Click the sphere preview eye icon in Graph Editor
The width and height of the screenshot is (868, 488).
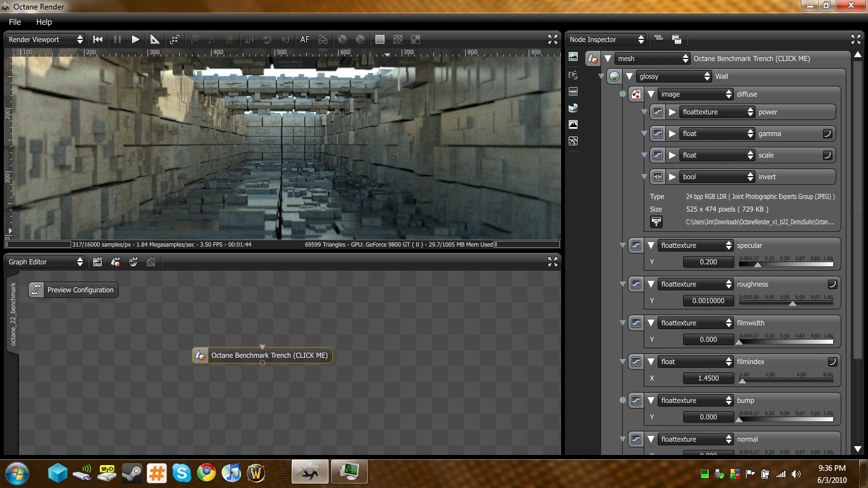coord(133,262)
